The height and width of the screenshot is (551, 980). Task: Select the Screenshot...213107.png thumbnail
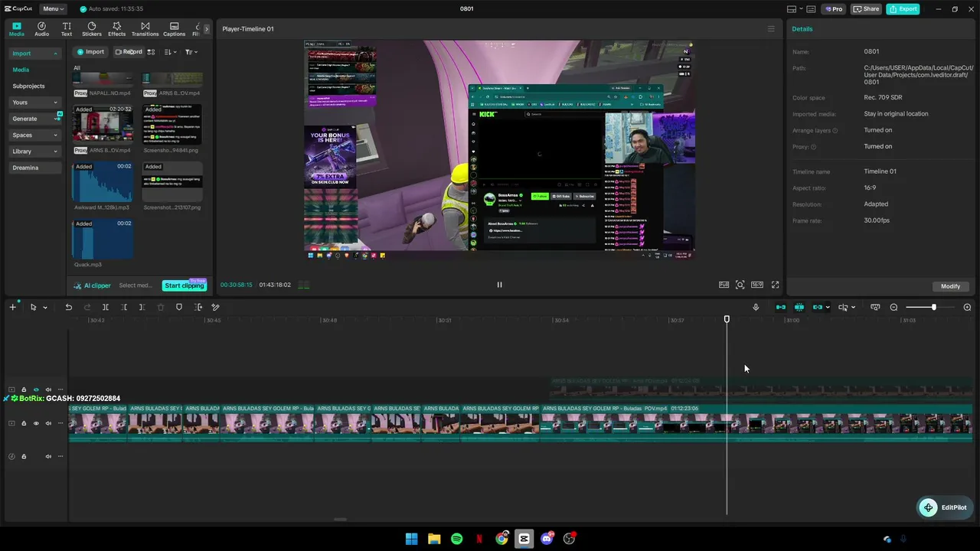point(172,181)
